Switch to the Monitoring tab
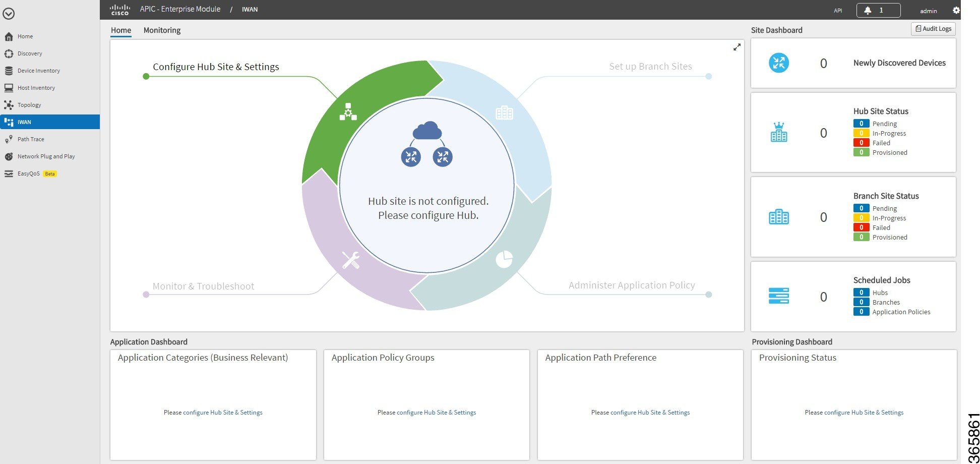Image resolution: width=980 pixels, height=464 pixels. tap(162, 30)
